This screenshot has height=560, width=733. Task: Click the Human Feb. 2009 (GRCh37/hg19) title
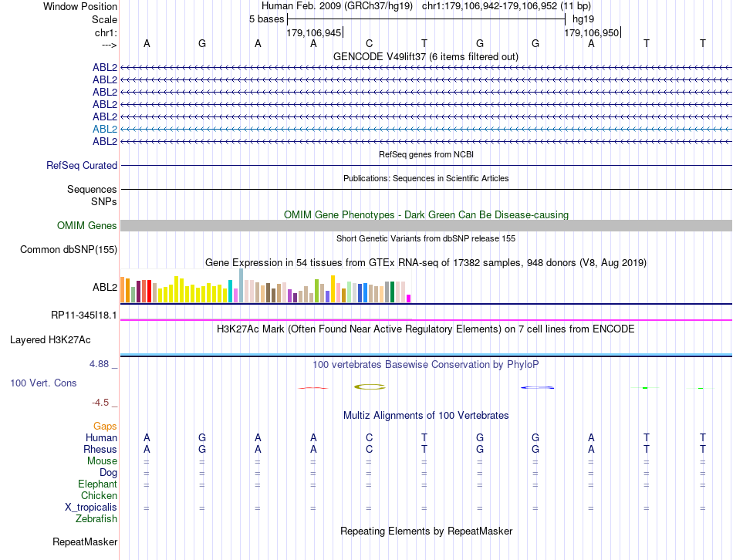click(337, 6)
